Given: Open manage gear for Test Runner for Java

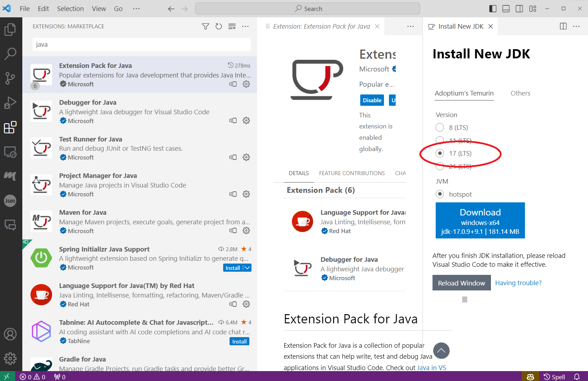Looking at the screenshot, I should 246,157.
